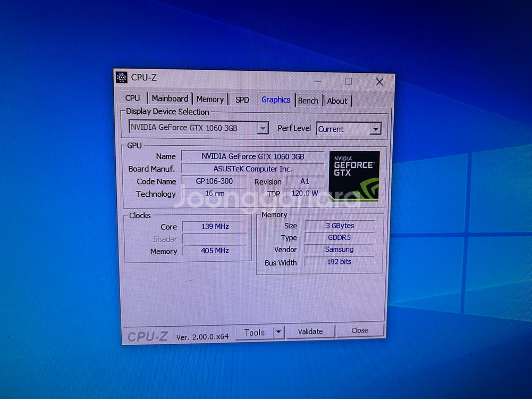The width and height of the screenshot is (532, 399).
Task: Close the window with the title bar X
Action: 379,82
